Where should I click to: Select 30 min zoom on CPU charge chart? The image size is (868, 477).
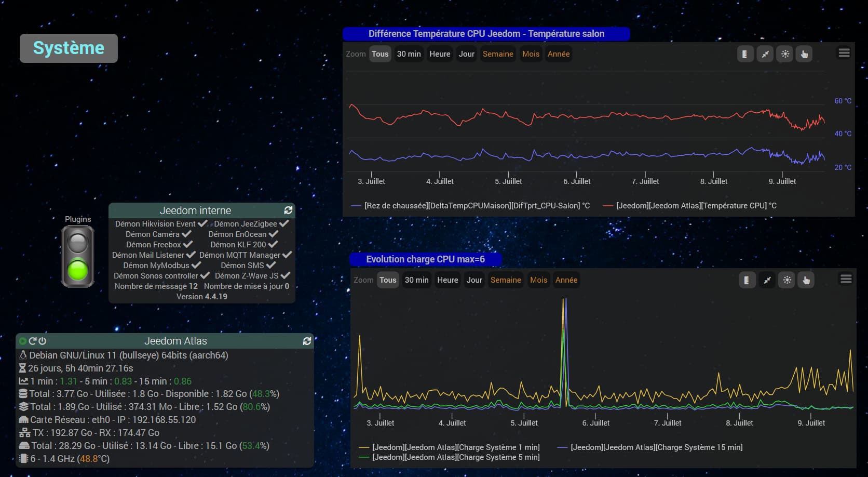417,280
